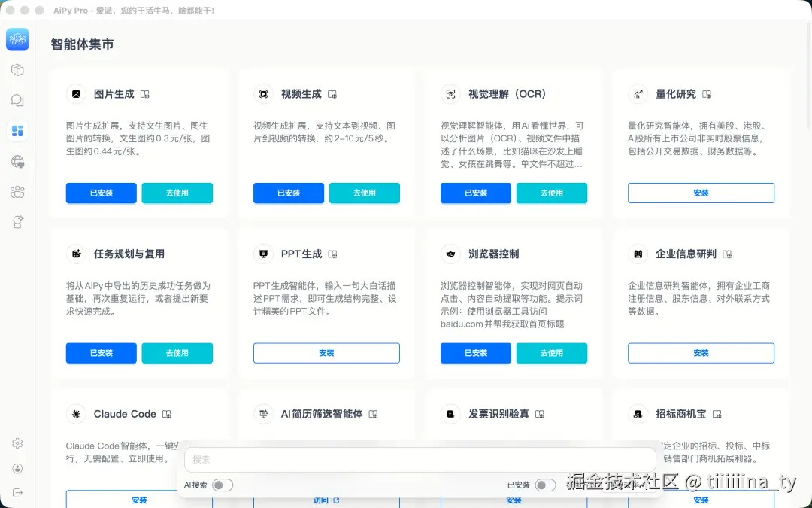Click the 发票识别验真 invoice icon
Screen dimensions: 812x508
pos(450,414)
